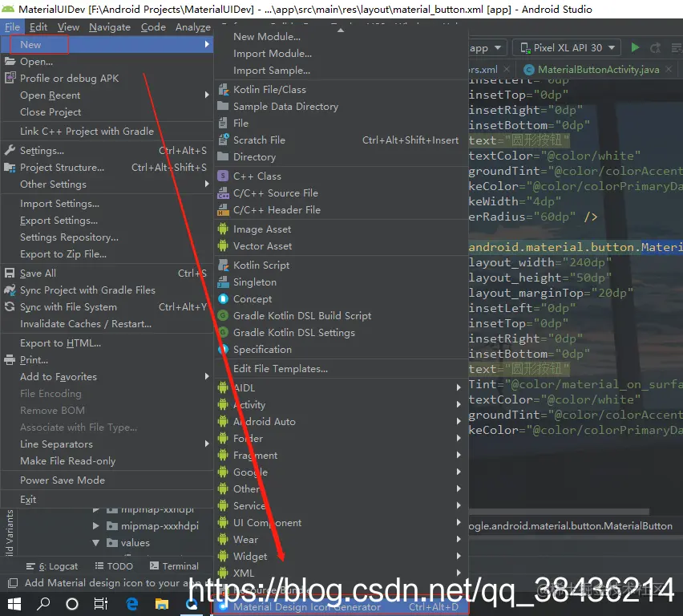Click the editor horizontal scrollbar
The image size is (683, 616).
click(x=560, y=512)
